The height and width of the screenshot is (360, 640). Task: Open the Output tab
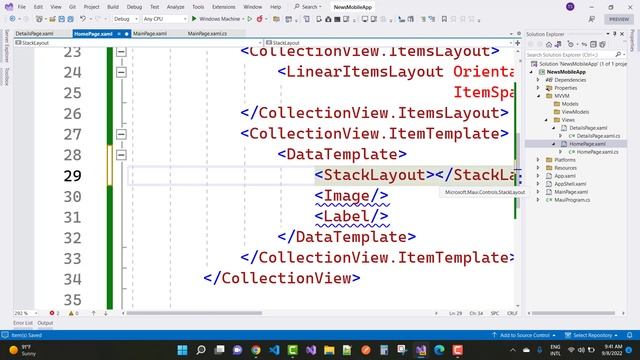pos(45,323)
